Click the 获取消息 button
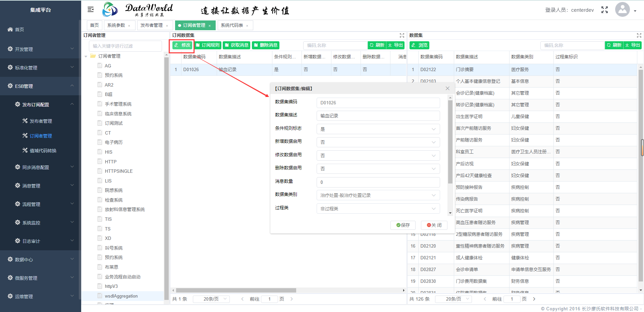The width and height of the screenshot is (644, 312). (236, 45)
